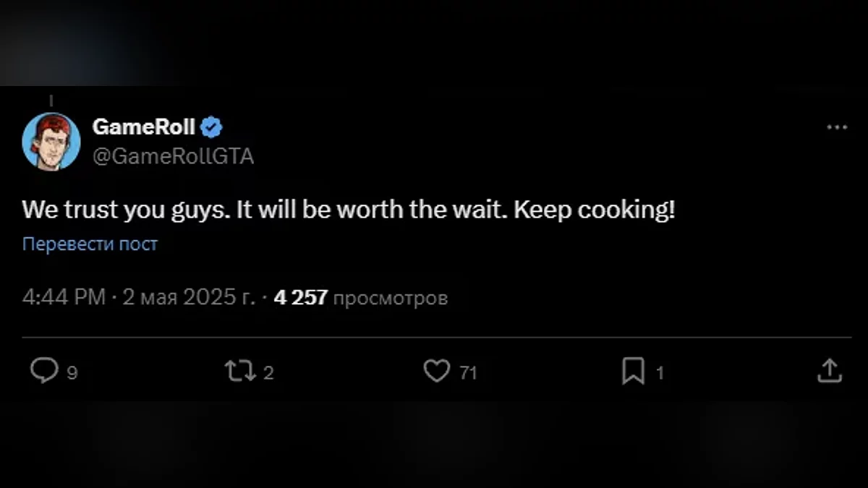Click the 4:44 PM timestamp
Viewport: 868px width, 488px height.
pos(64,297)
